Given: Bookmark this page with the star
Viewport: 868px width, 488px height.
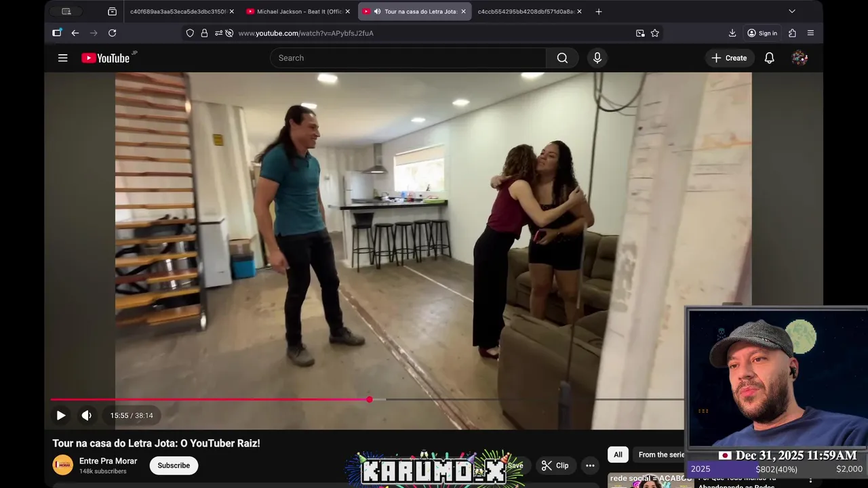Looking at the screenshot, I should click(x=655, y=33).
